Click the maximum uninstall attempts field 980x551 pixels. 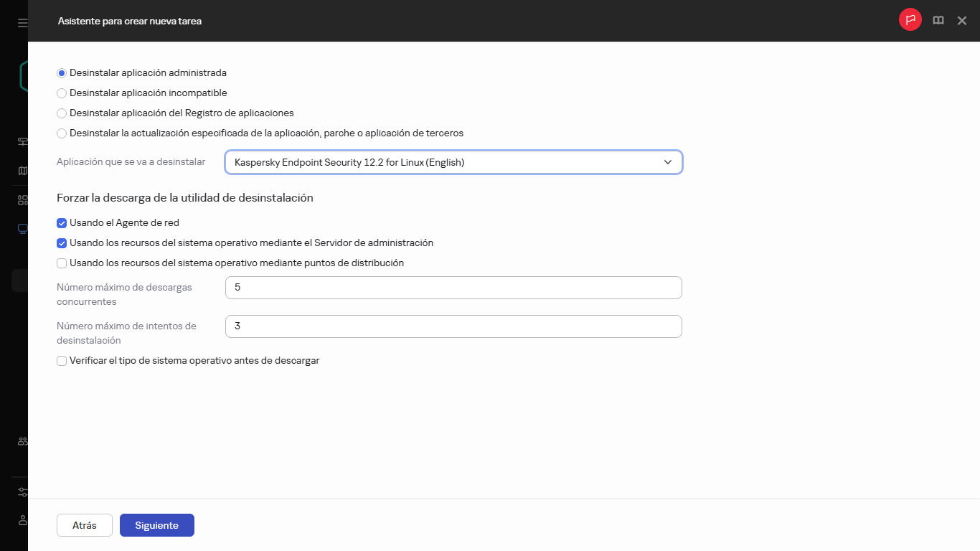(453, 326)
